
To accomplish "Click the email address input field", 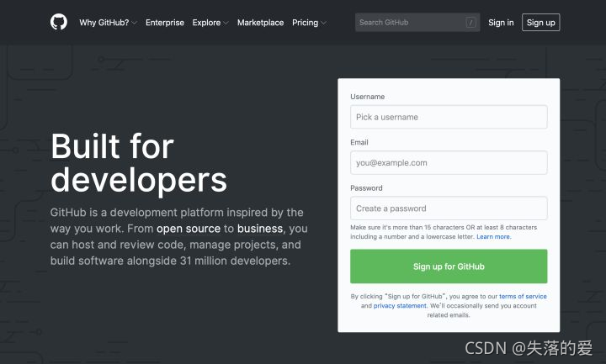I will click(x=449, y=162).
